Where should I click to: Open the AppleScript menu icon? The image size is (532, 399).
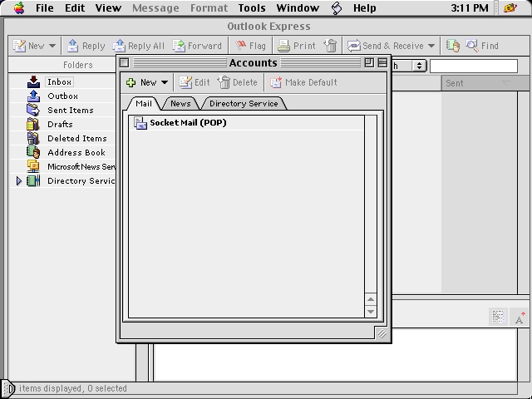pos(336,7)
